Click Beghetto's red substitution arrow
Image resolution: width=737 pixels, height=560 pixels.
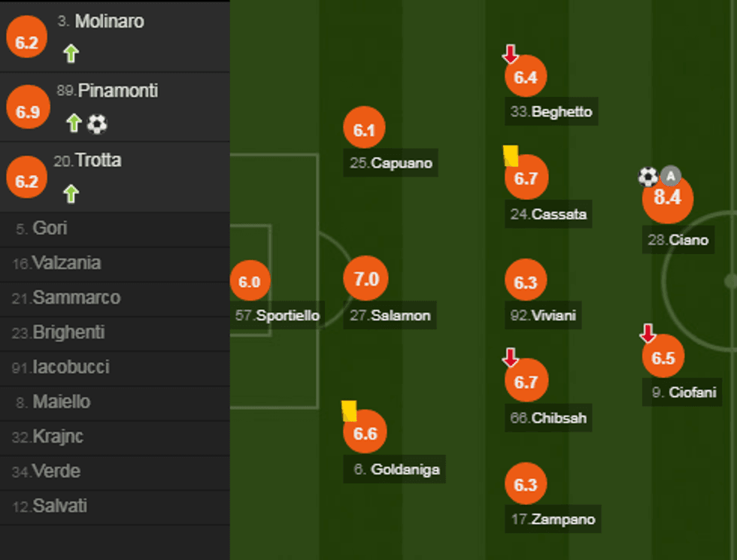(511, 54)
